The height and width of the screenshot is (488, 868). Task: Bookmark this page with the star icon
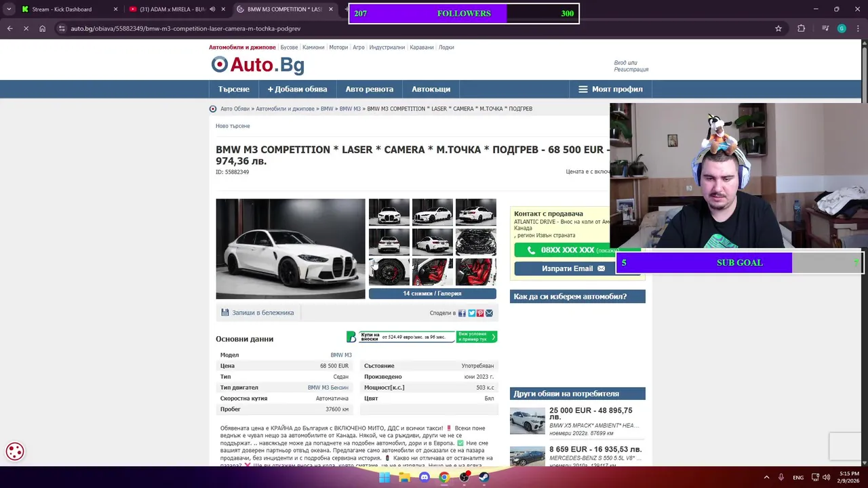[x=778, y=28]
